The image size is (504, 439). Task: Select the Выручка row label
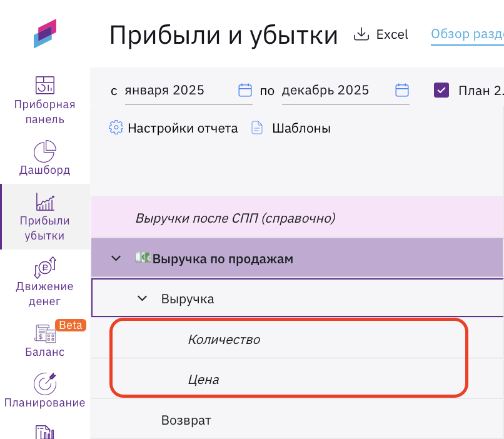[x=188, y=299]
